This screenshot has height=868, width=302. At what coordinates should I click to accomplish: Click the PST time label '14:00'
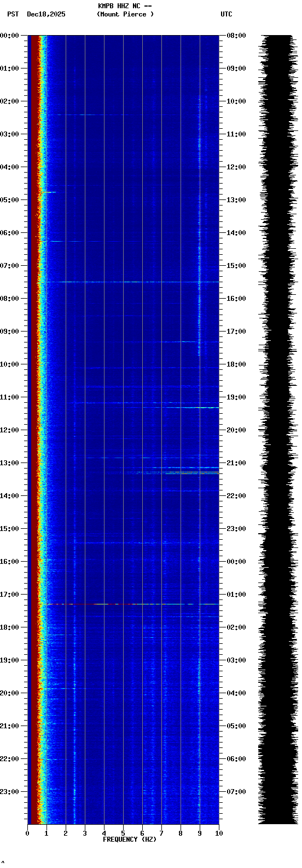pyautogui.click(x=9, y=496)
